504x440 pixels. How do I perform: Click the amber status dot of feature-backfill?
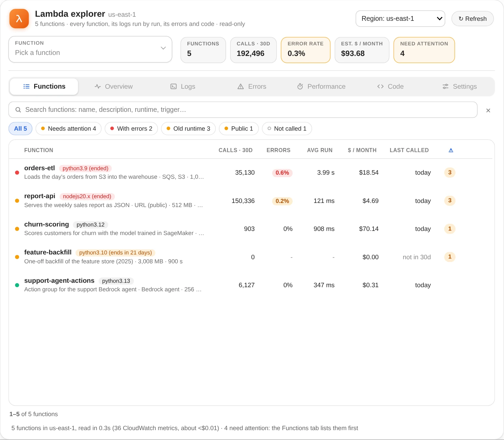click(x=17, y=257)
